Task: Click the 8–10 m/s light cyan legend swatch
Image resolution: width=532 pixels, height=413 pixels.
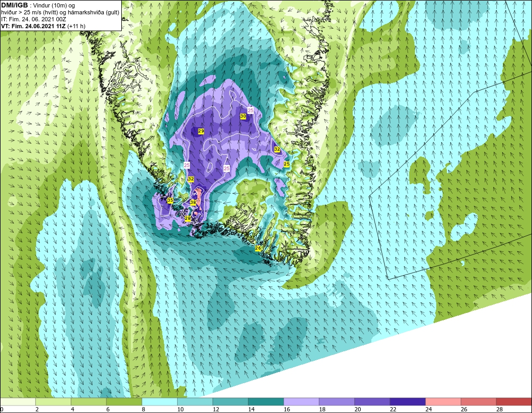Action: [x=160, y=402]
